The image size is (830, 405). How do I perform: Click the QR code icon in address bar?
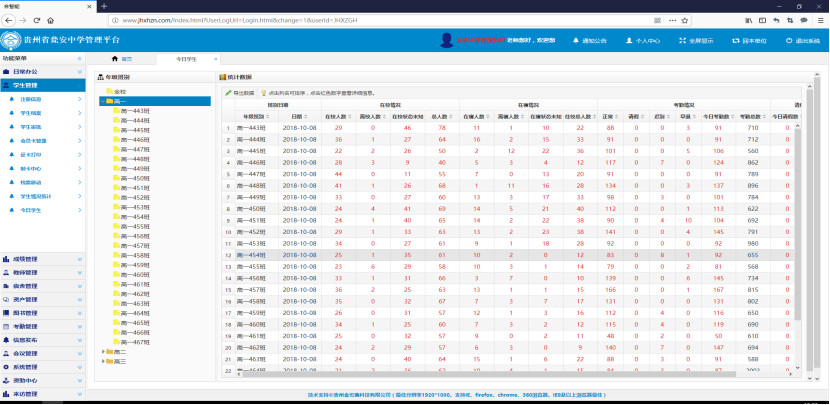tap(657, 20)
